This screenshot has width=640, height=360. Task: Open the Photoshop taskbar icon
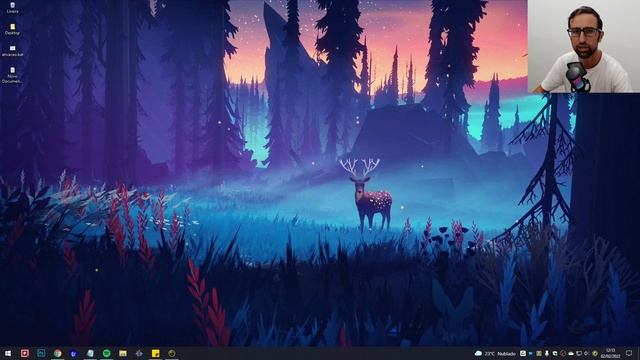coord(41,353)
